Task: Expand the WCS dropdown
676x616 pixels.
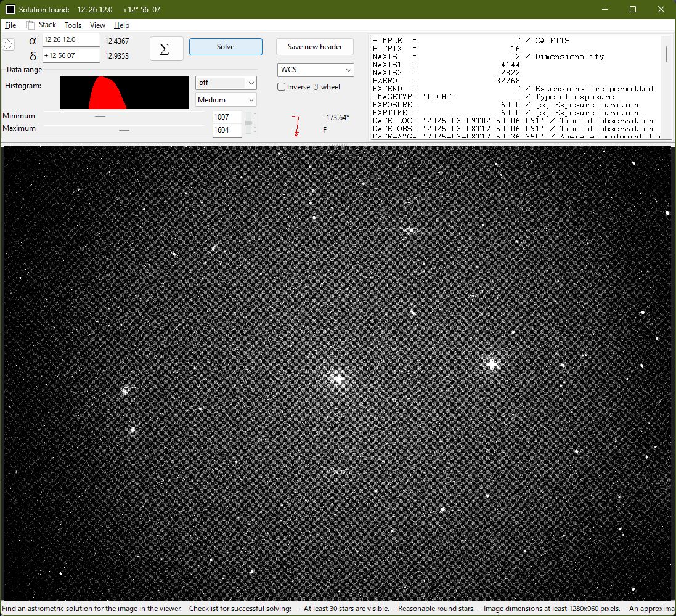Action: tap(347, 70)
